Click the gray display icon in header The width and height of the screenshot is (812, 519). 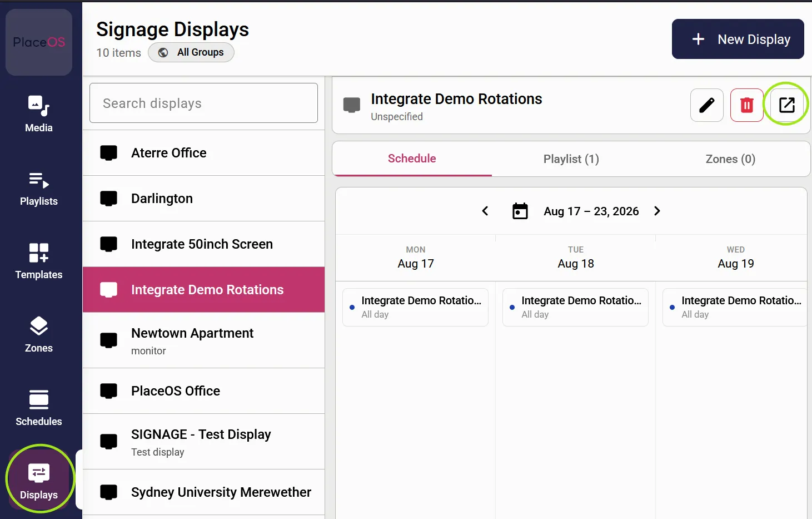coord(352,105)
